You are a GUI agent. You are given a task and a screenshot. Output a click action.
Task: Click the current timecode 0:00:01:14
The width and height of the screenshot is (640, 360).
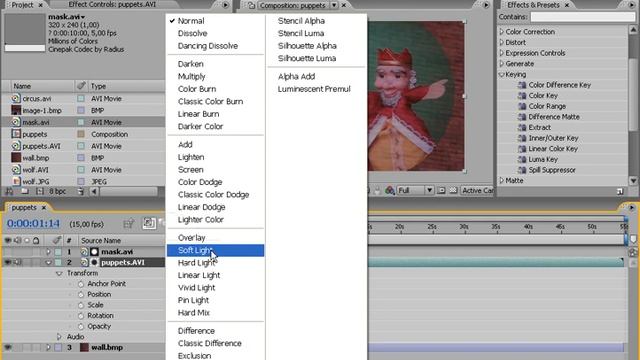coord(33,224)
